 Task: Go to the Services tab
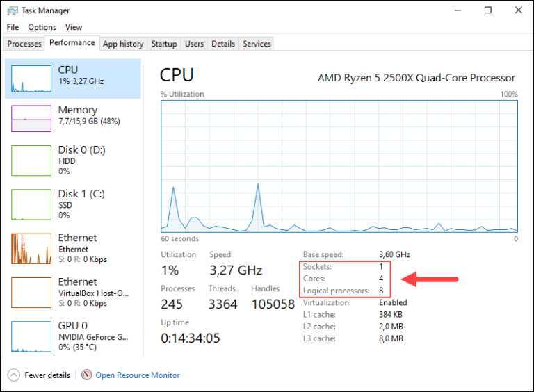coord(257,44)
